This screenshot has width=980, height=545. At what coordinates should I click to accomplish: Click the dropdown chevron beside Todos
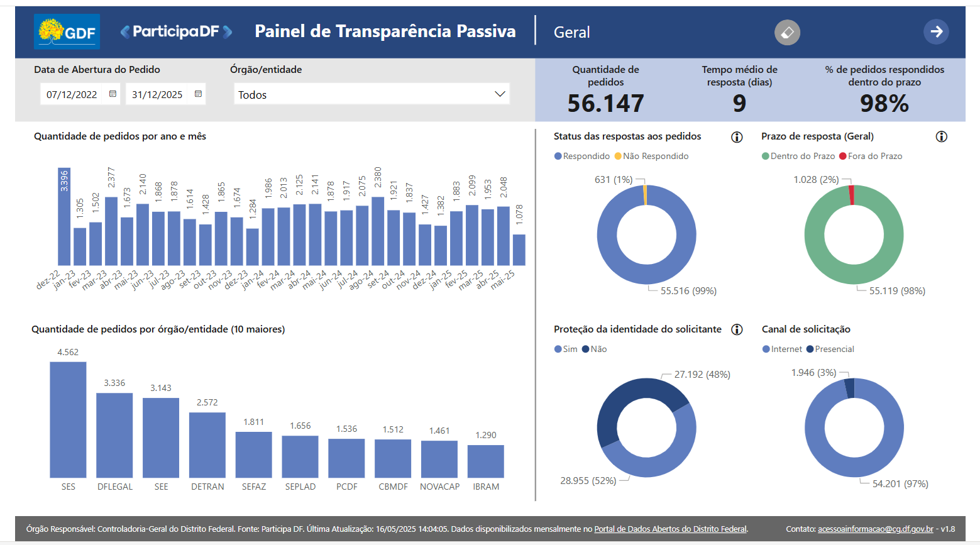pos(500,94)
